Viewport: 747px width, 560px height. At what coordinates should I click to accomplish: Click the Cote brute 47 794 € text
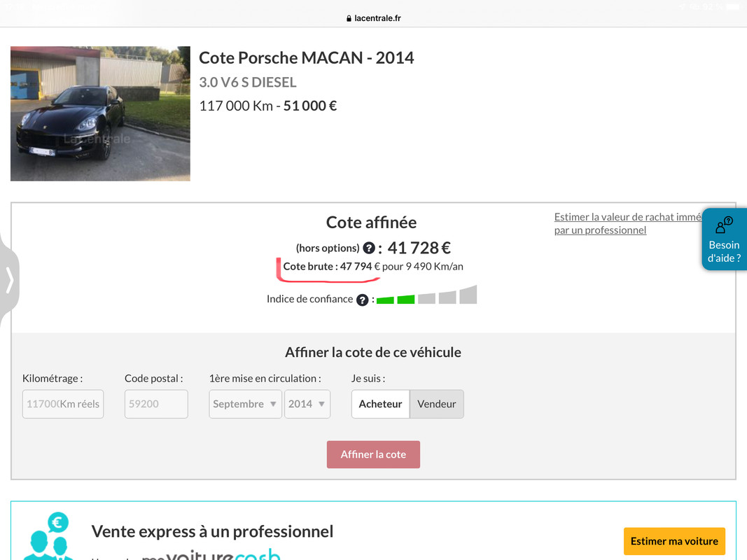pyautogui.click(x=332, y=266)
